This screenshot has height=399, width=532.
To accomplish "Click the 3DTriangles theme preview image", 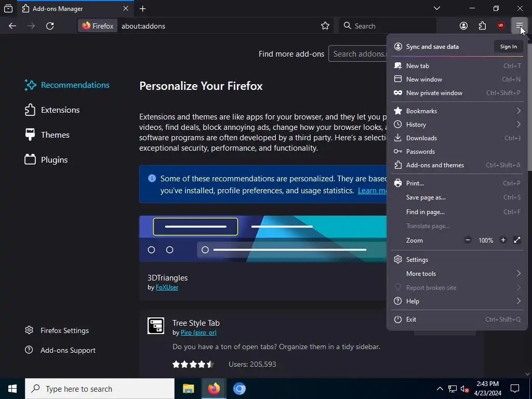I will 262,238.
